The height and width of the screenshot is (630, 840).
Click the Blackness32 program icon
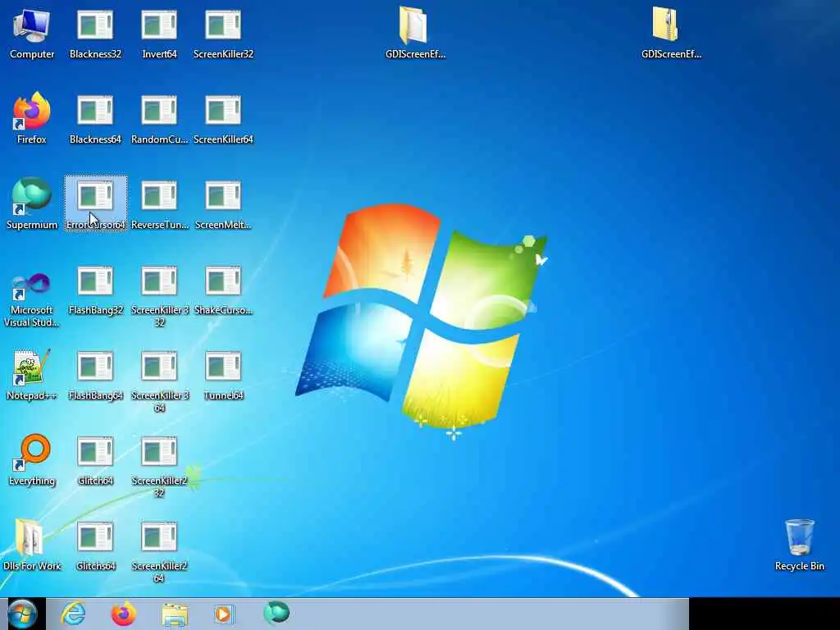(95, 34)
